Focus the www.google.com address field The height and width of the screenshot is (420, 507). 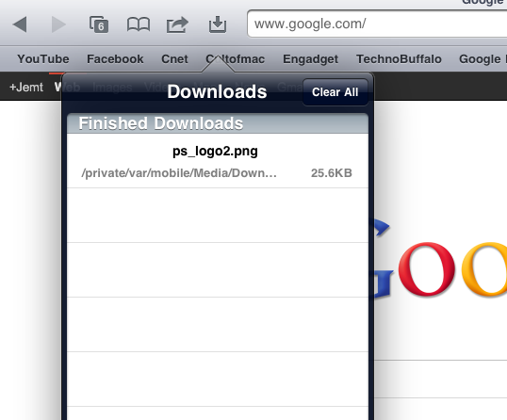point(377,24)
